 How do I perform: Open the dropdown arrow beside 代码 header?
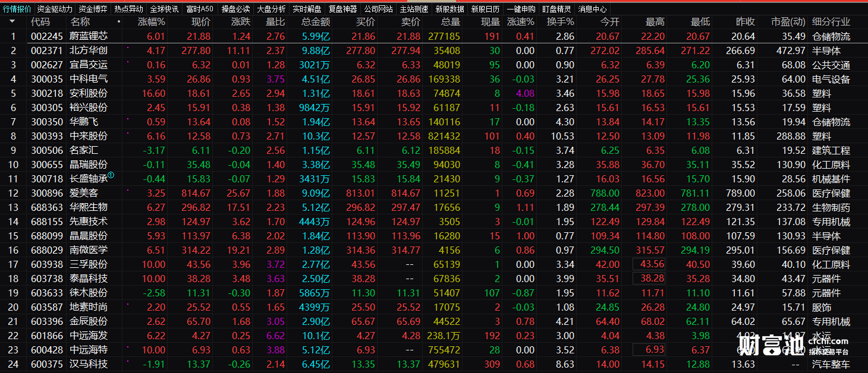point(12,22)
